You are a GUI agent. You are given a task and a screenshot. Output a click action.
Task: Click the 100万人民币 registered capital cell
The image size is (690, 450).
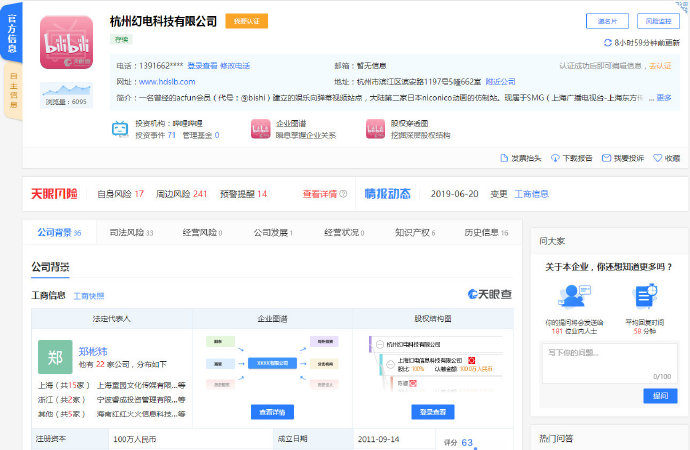191,439
